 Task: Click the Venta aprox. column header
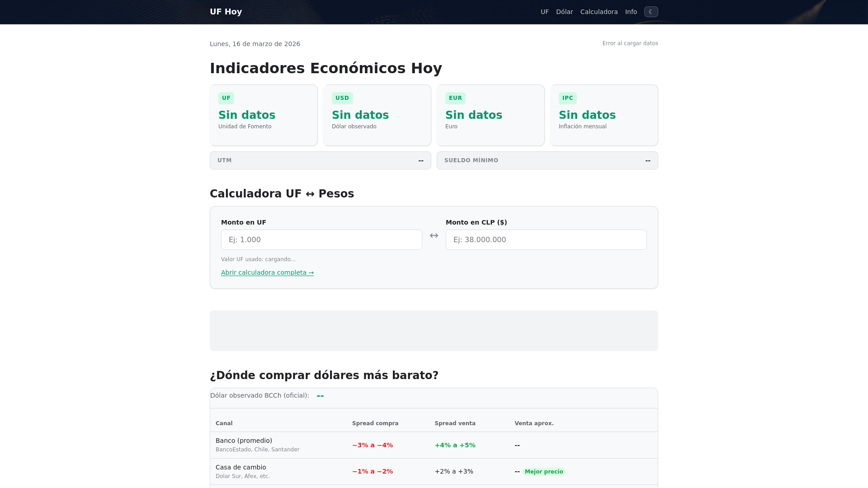pyautogui.click(x=534, y=423)
